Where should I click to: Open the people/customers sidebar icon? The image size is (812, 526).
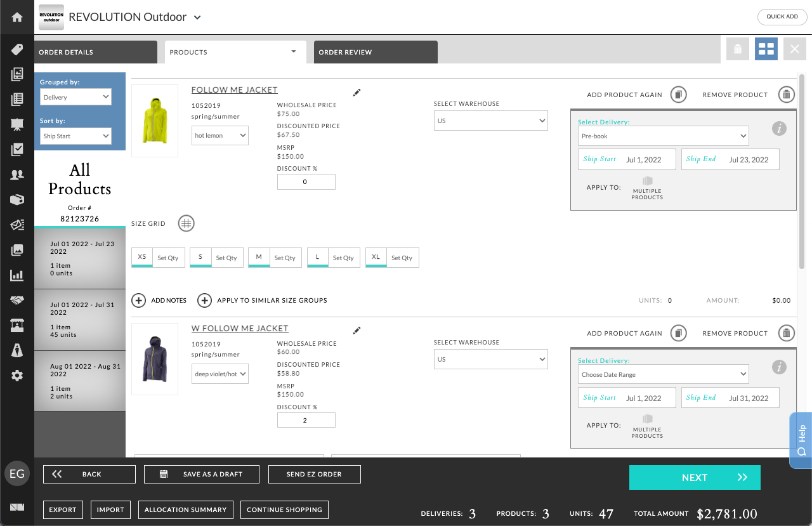[17, 175]
